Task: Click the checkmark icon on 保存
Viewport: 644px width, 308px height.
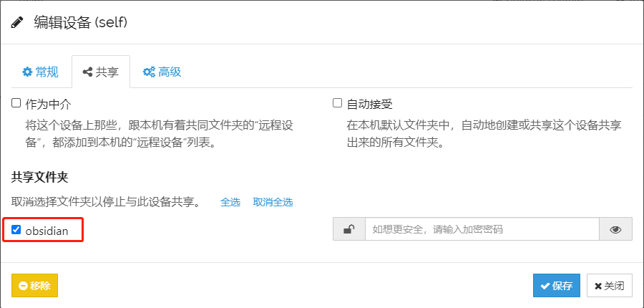Action: click(x=545, y=285)
